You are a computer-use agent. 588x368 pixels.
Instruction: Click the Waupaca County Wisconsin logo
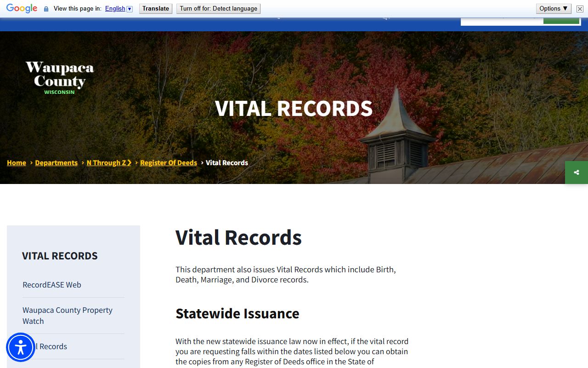coord(60,78)
